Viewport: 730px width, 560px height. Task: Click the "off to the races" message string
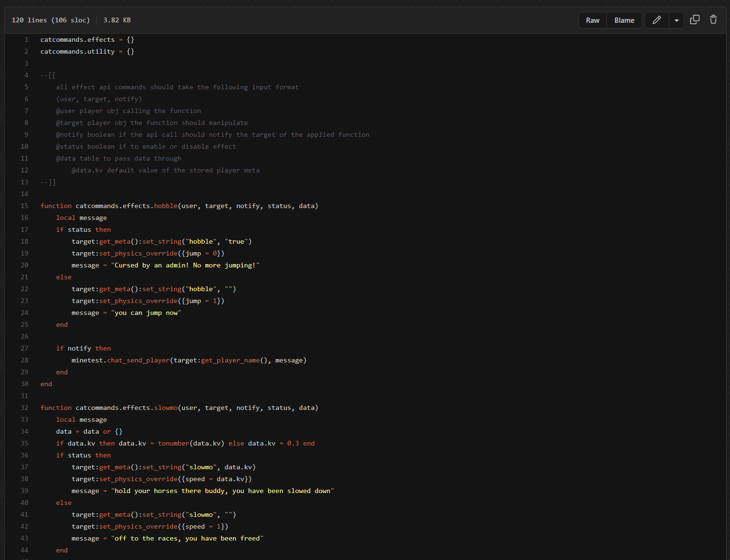coord(187,538)
